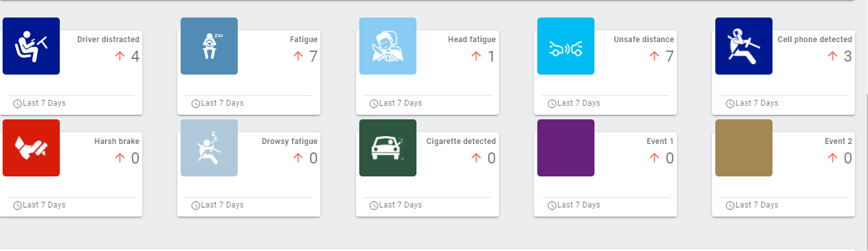Open the Cell phone detected icon

[744, 46]
